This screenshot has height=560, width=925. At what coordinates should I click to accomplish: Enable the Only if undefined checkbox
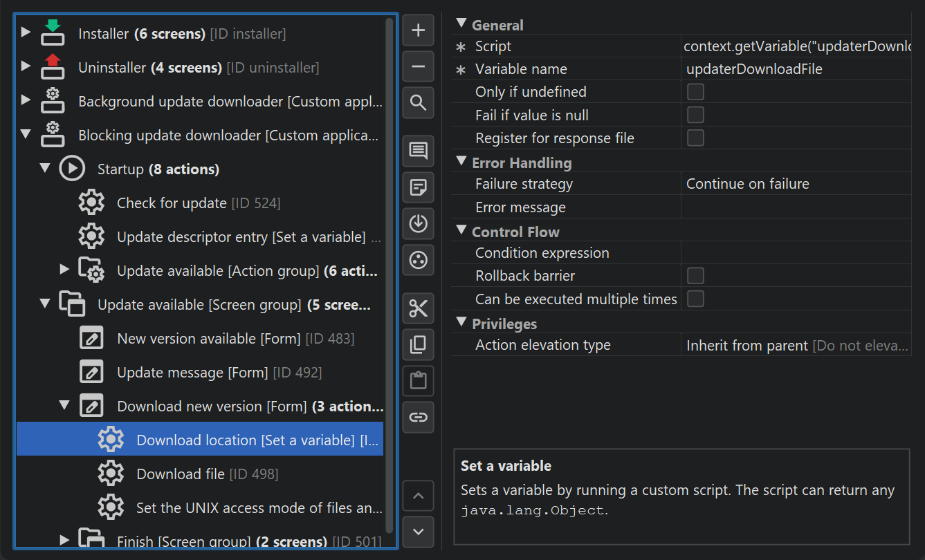tap(695, 92)
